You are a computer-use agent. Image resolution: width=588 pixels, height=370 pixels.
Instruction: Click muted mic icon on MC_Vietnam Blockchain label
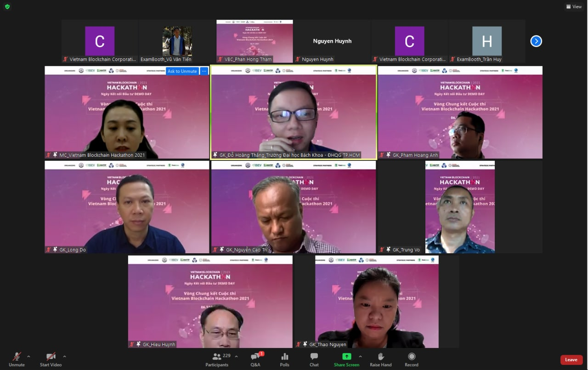click(48, 155)
